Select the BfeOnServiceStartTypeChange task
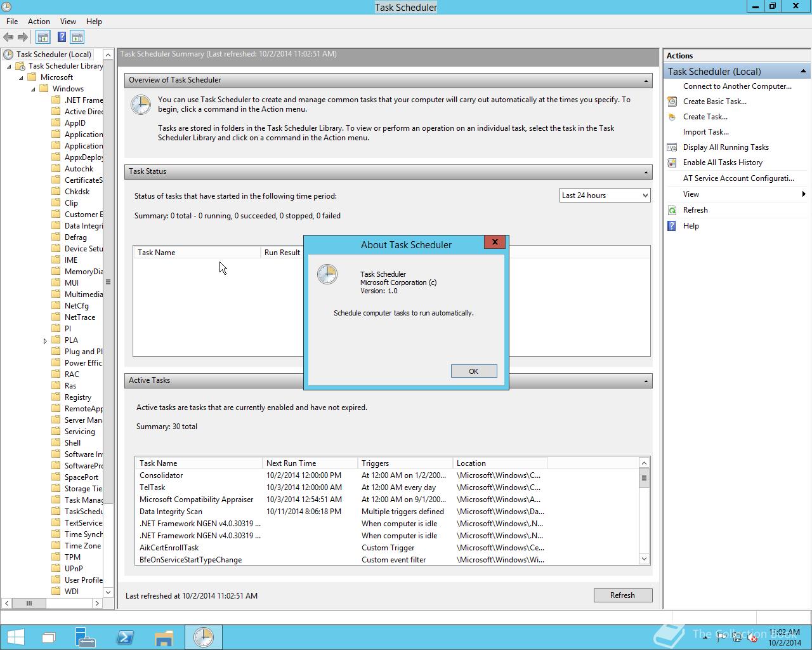The height and width of the screenshot is (650, 812). tap(387, 560)
